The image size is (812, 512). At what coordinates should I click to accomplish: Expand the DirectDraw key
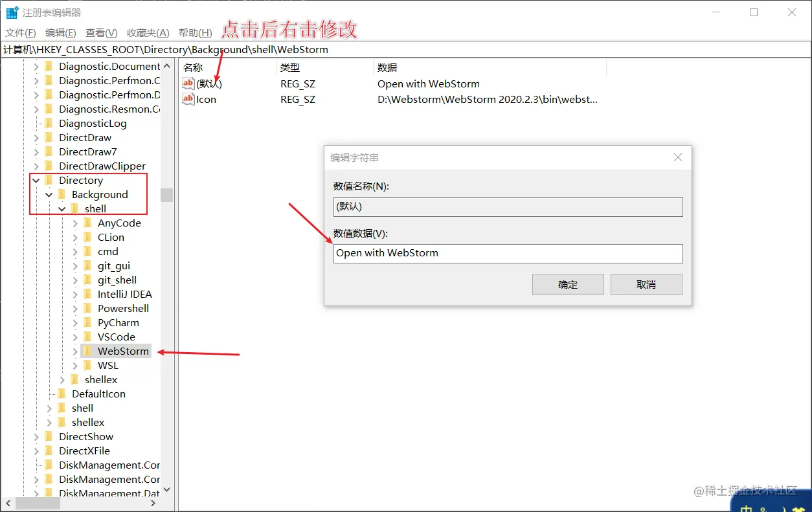click(x=36, y=137)
